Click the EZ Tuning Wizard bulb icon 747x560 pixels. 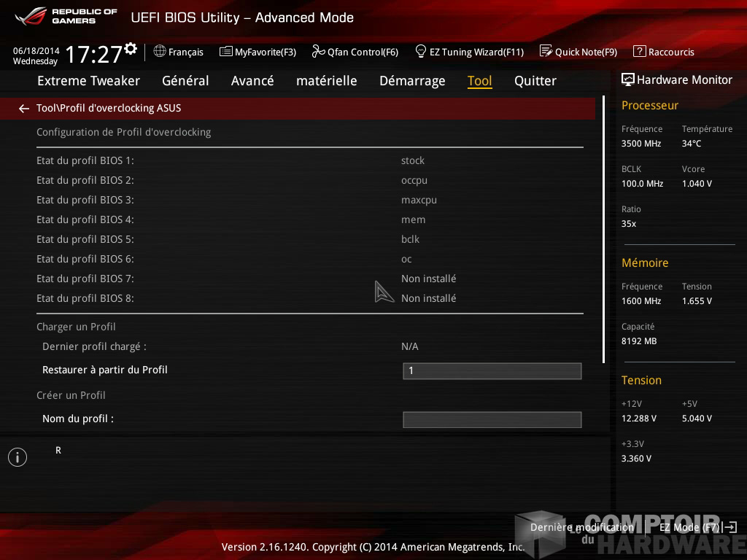pyautogui.click(x=421, y=51)
